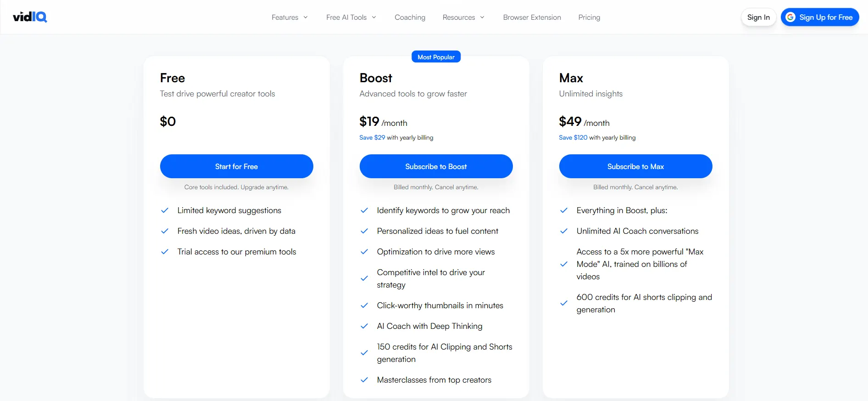This screenshot has width=868, height=401.
Task: Click the checkmark beside 'Limited keyword suggestions'
Action: coord(165,210)
